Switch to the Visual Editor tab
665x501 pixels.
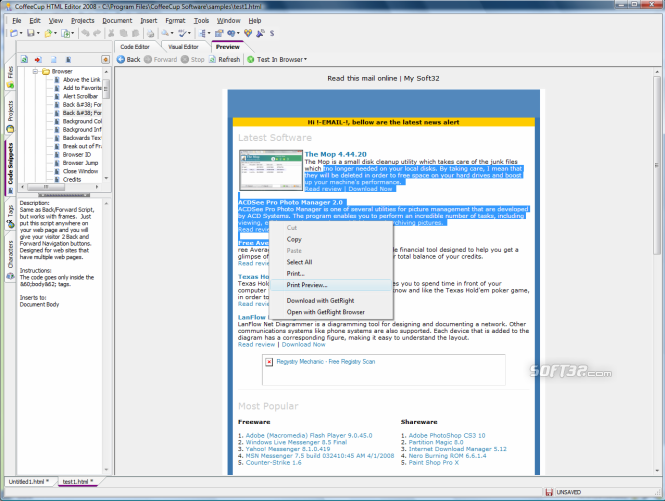(x=183, y=47)
